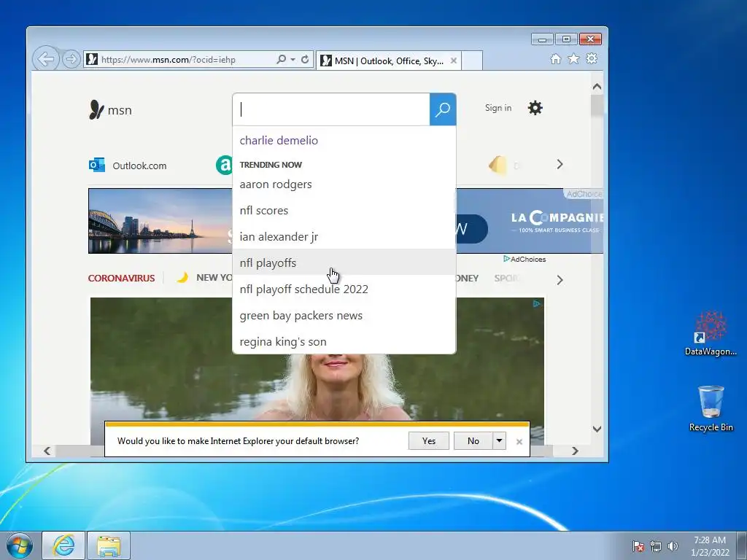747x560 pixels.
Task: Advance shortcuts row with right chevron
Action: [560, 164]
